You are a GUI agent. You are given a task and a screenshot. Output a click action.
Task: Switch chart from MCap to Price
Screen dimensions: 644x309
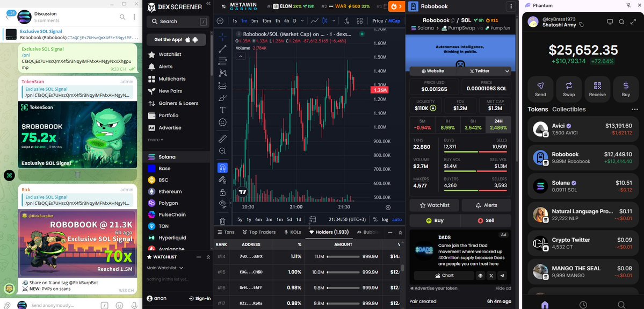pos(377,20)
